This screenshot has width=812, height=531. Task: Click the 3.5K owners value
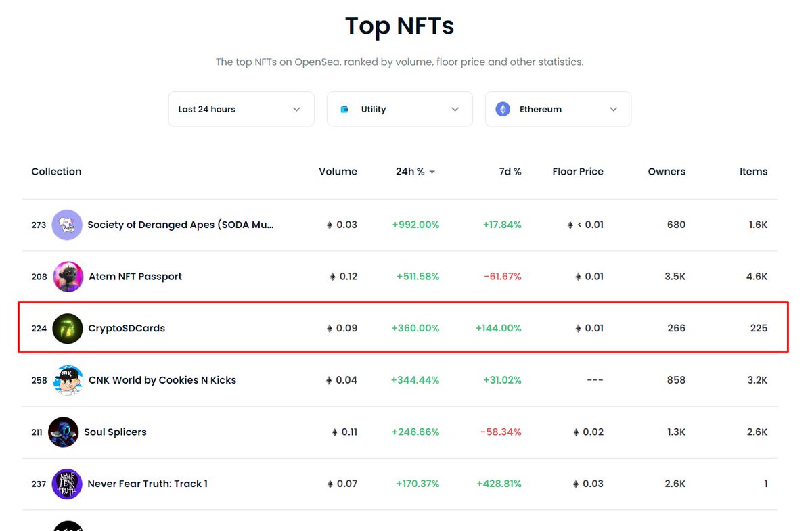pyautogui.click(x=675, y=277)
